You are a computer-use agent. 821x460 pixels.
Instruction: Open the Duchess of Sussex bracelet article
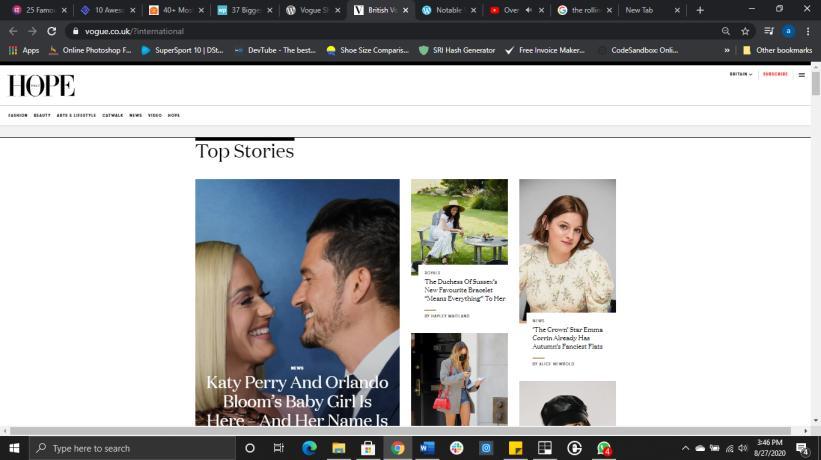[464, 290]
